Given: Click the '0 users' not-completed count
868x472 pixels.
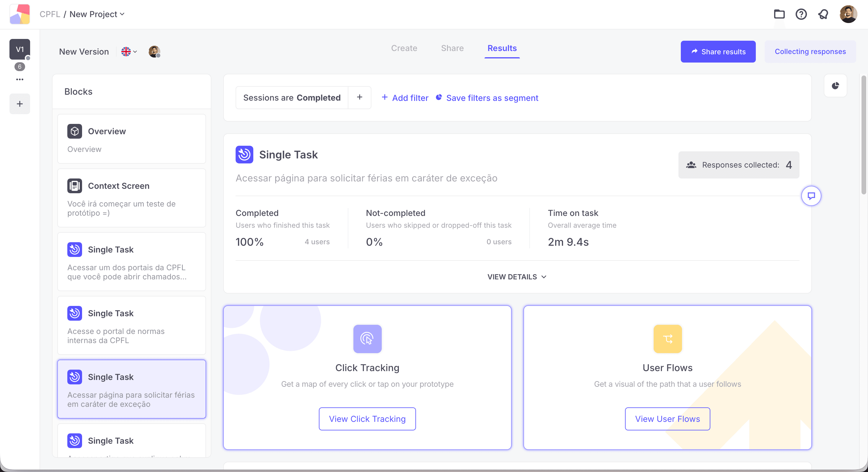Looking at the screenshot, I should (499, 242).
